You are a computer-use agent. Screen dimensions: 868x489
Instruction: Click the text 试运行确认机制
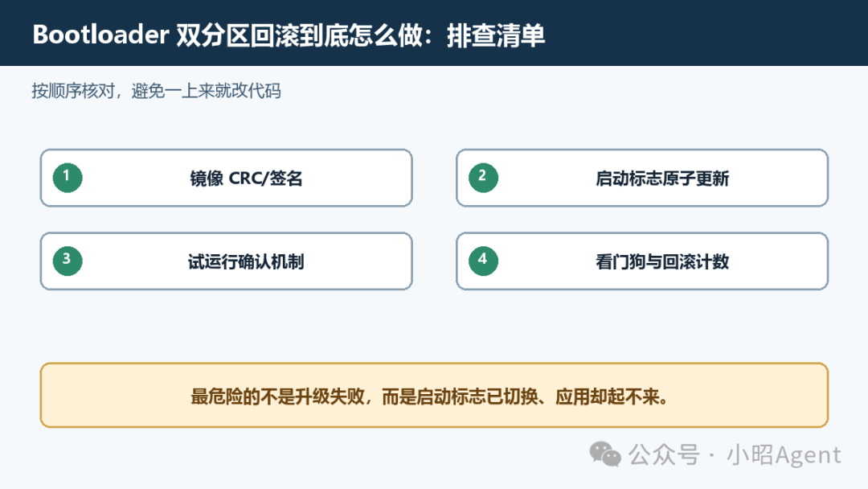click(246, 261)
